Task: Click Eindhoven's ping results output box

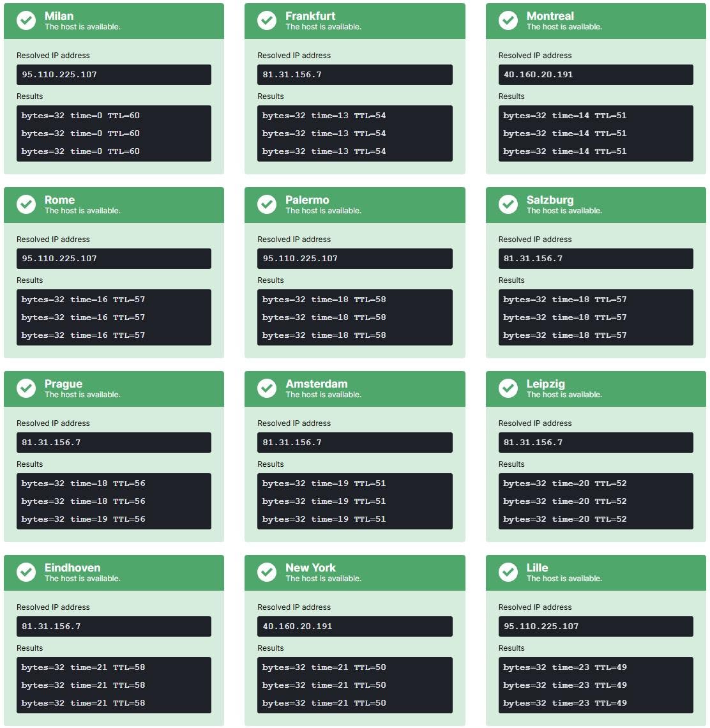Action: pyautogui.click(x=114, y=685)
